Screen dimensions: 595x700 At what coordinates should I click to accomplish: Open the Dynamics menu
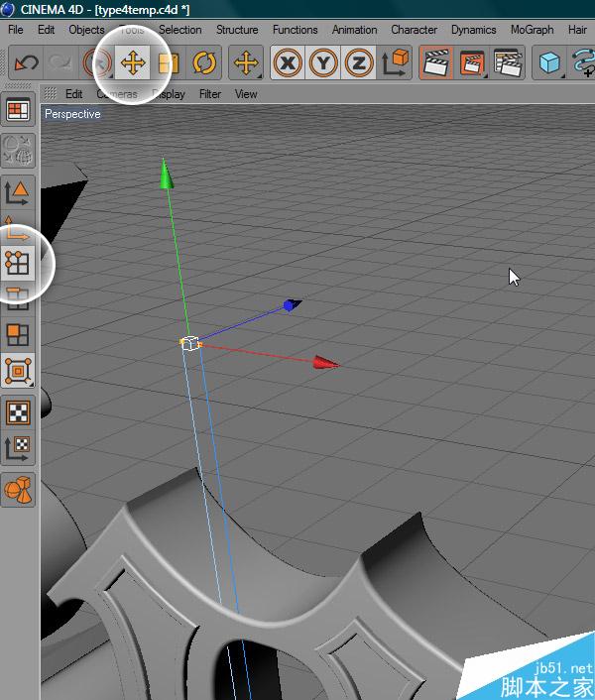(x=474, y=30)
